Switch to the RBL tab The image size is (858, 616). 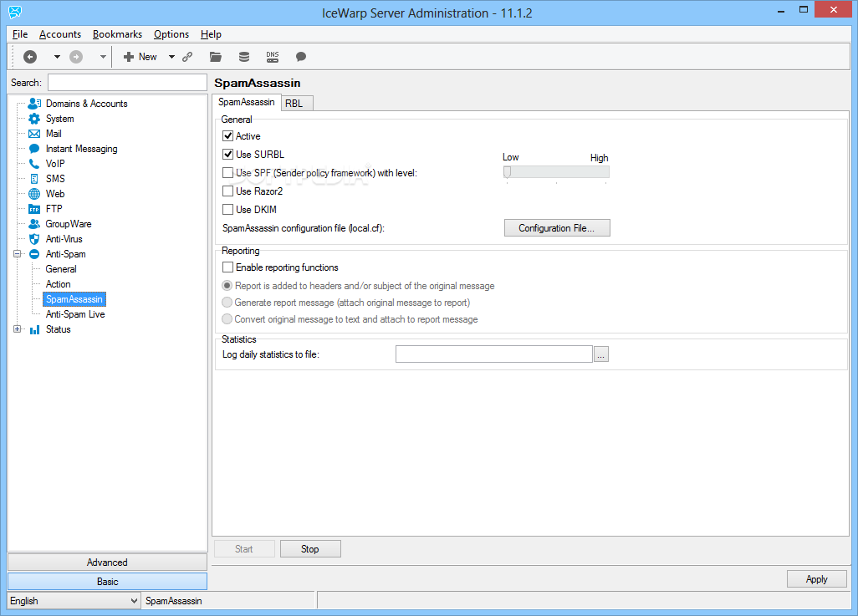coord(297,104)
